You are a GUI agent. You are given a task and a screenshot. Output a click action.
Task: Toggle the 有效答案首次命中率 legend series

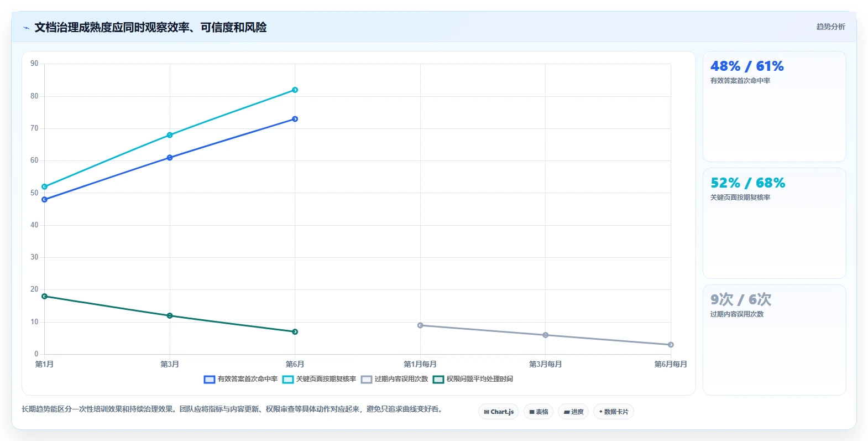tap(241, 379)
